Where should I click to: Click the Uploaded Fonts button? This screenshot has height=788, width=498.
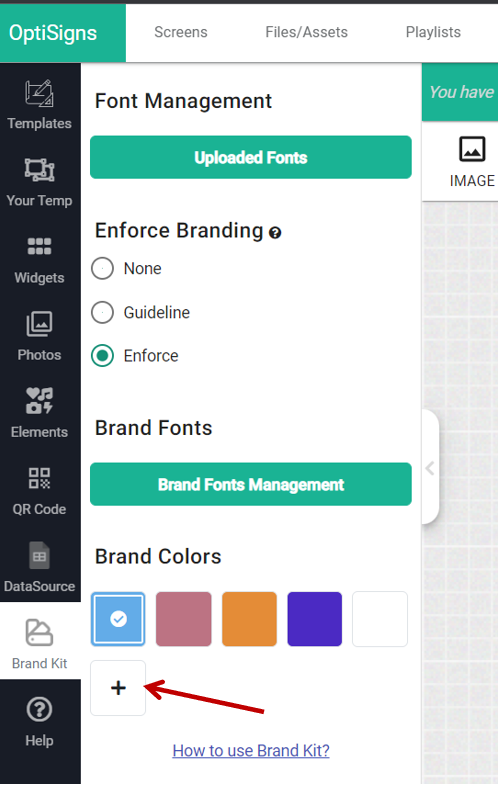(251, 157)
